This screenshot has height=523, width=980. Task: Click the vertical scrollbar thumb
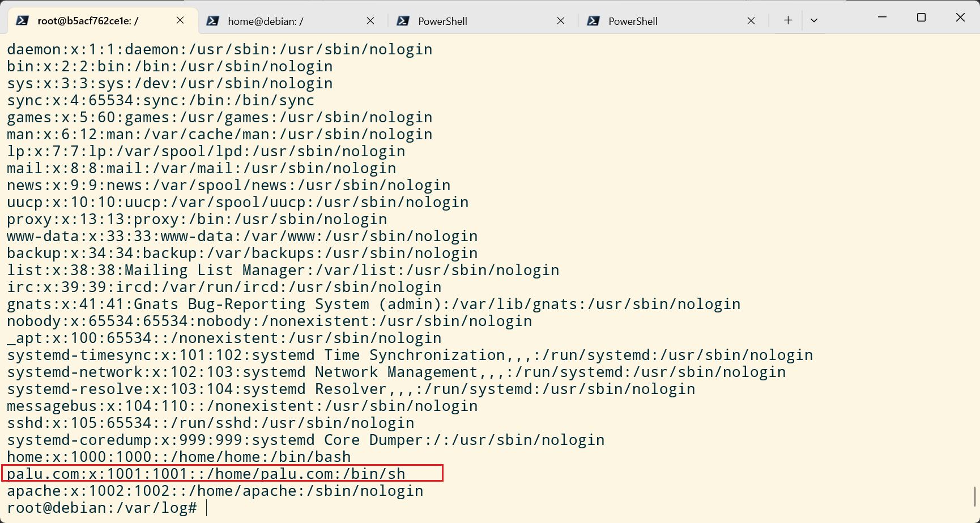[975, 497]
